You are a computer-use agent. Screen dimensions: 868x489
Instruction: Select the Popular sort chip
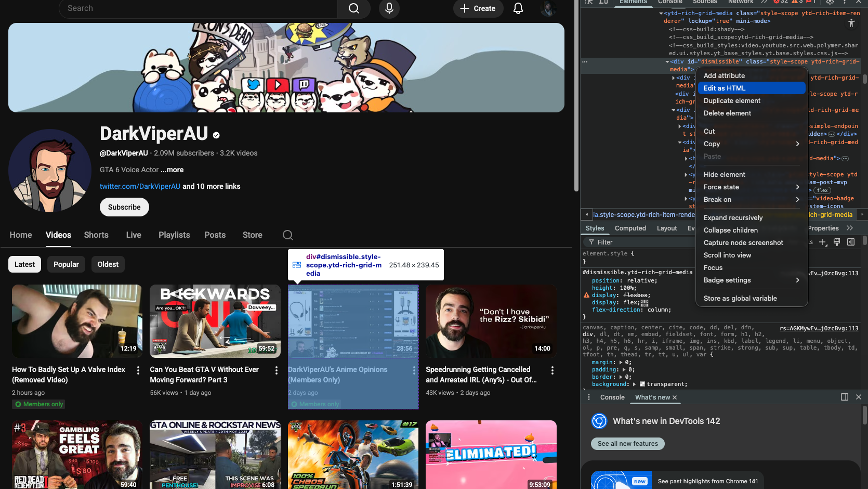[x=66, y=264]
